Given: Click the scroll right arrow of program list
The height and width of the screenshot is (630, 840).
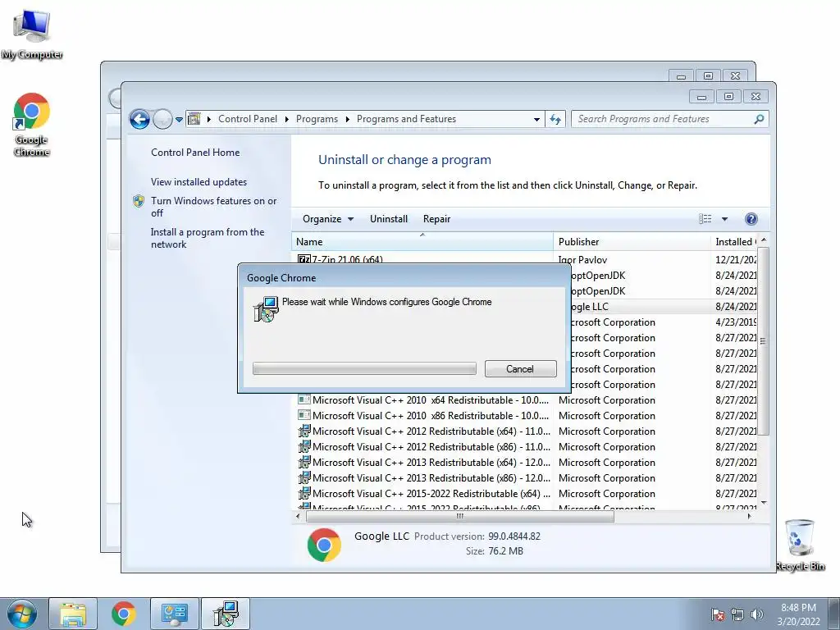Looking at the screenshot, I should click(749, 517).
